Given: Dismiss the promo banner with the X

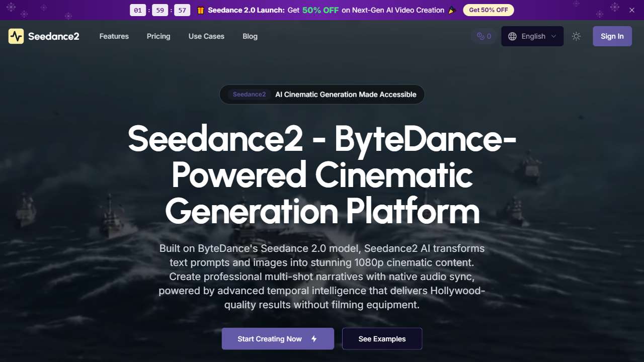Looking at the screenshot, I should 631,10.
